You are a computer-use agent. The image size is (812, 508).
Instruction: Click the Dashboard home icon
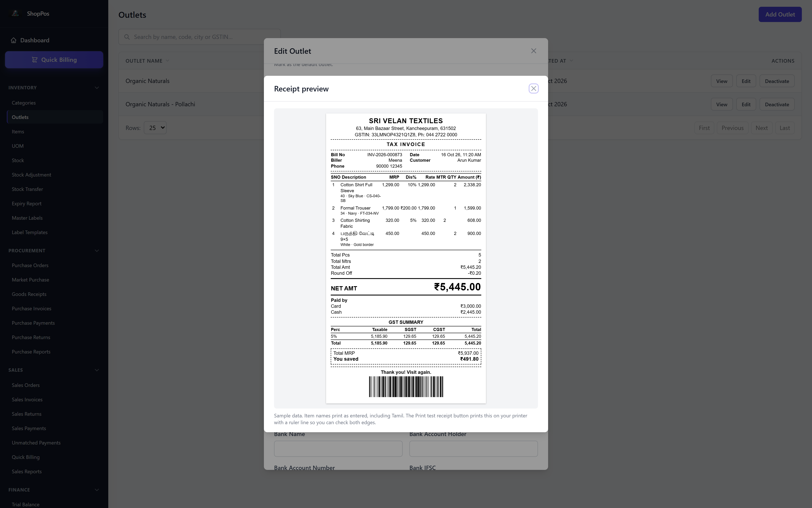coord(13,40)
